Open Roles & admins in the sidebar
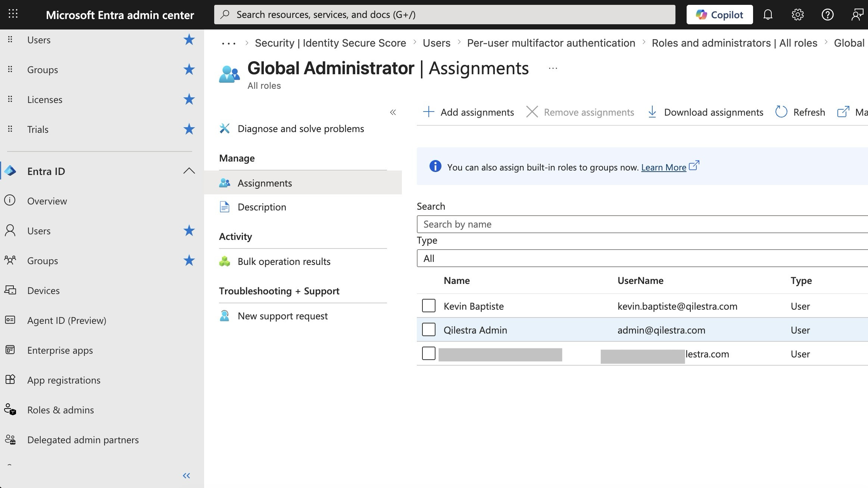 point(60,410)
